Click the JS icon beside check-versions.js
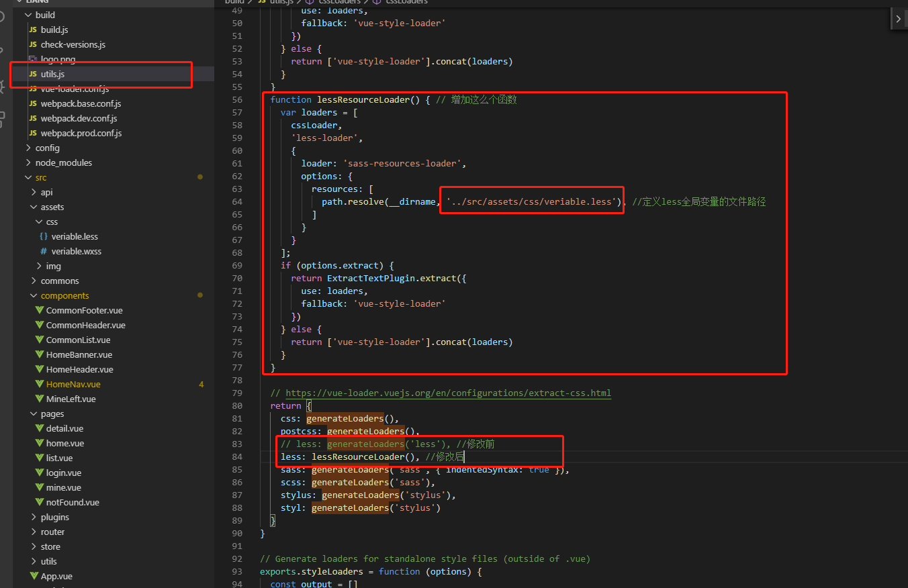Image resolution: width=908 pixels, height=588 pixels. click(33, 44)
